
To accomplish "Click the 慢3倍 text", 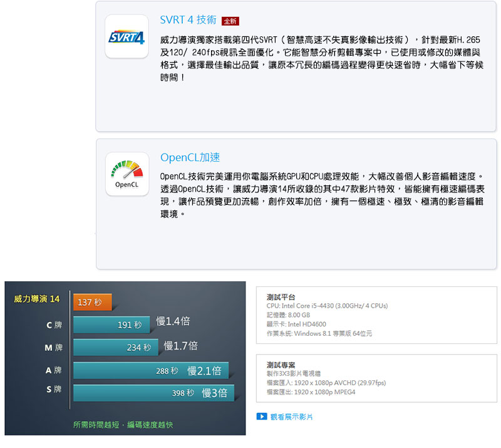I will point(215,393).
